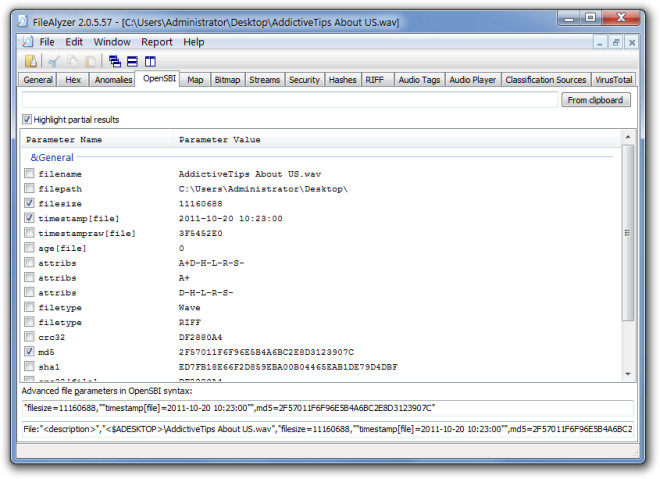Screen dimensions: 660x479
Task: Click the copy toolbar icon
Action: click(x=72, y=62)
